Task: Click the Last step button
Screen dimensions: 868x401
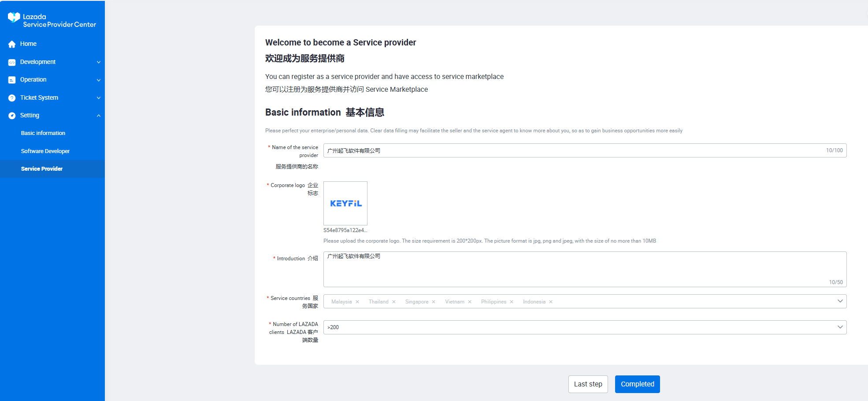Action: pyautogui.click(x=588, y=384)
